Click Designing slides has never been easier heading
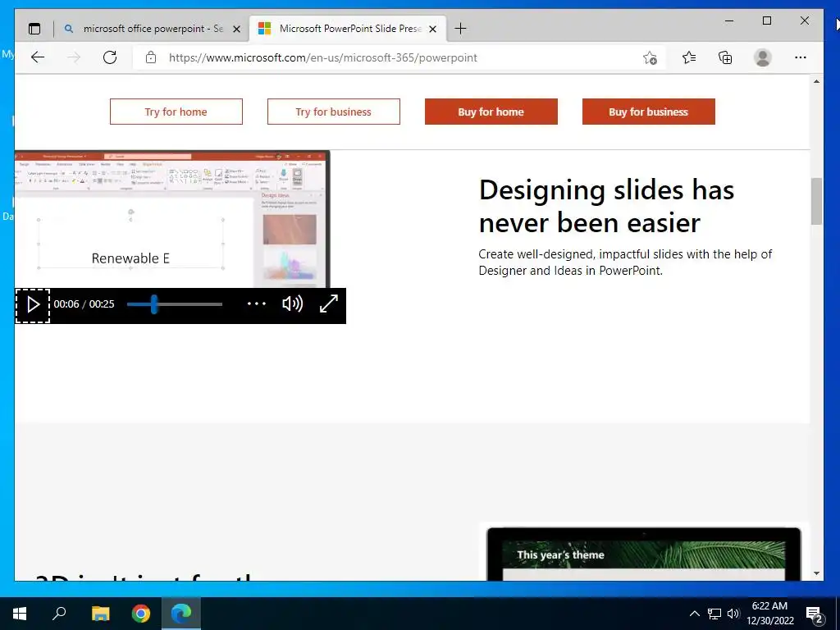This screenshot has width=840, height=630. [x=606, y=206]
